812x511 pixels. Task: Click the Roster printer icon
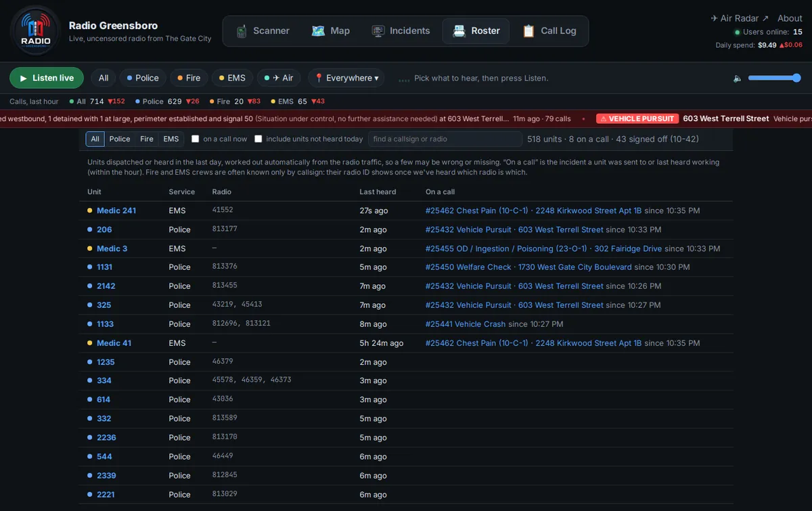point(459,31)
